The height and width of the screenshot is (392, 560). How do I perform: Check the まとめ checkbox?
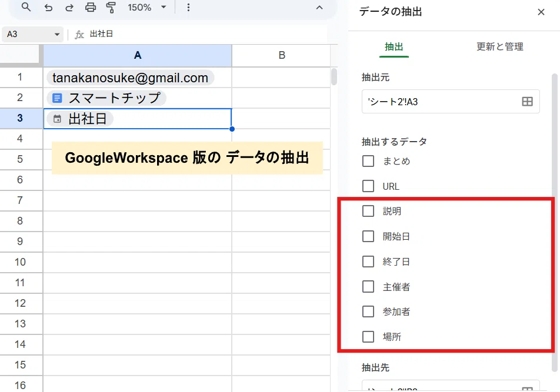pyautogui.click(x=368, y=161)
